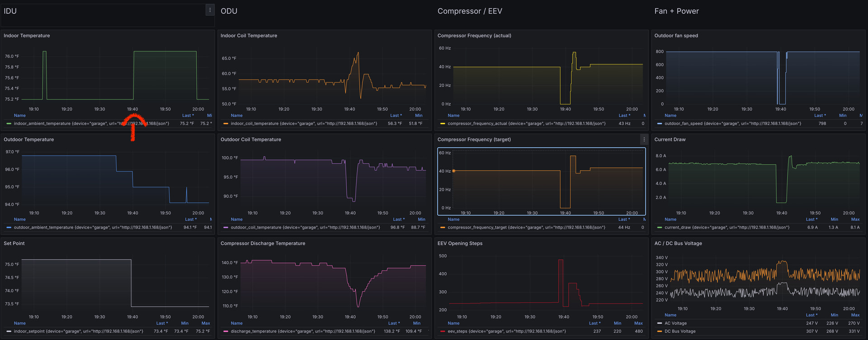Sort AC / DC Bus Voltage legend by Name
The height and width of the screenshot is (340, 868).
670,315
